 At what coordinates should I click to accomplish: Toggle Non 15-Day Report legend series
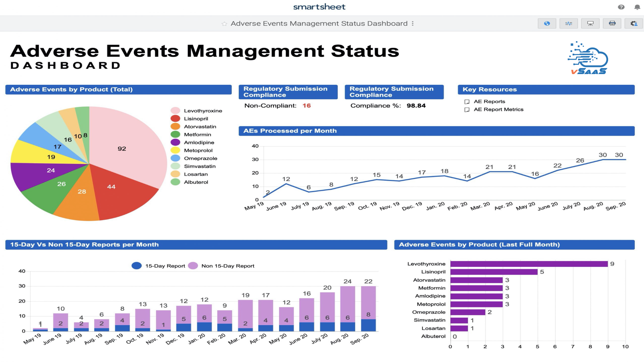pos(193,266)
